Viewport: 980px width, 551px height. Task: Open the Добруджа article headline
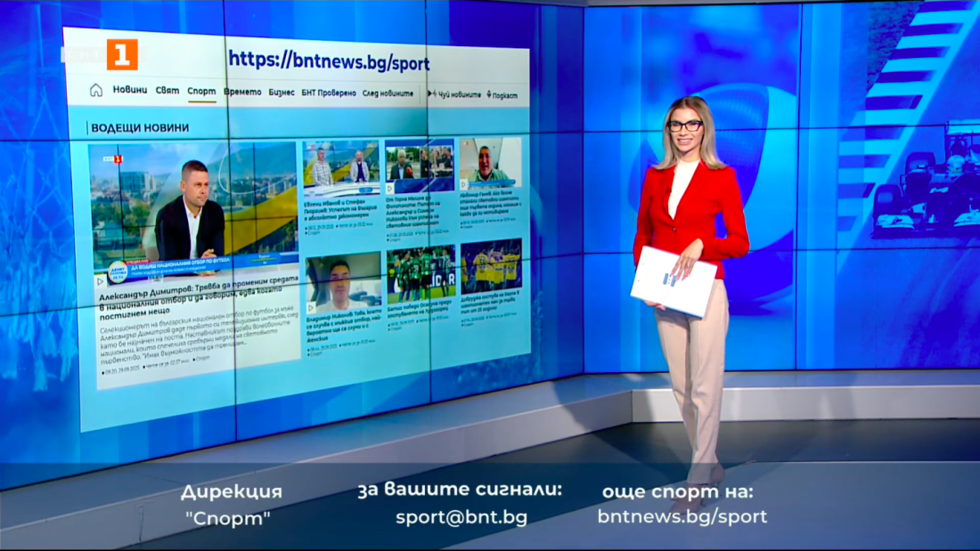[x=491, y=301]
